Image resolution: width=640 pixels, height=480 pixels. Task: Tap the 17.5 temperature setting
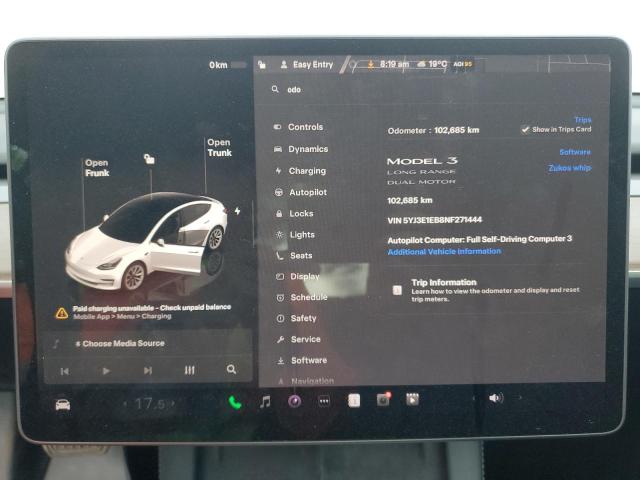click(149, 404)
